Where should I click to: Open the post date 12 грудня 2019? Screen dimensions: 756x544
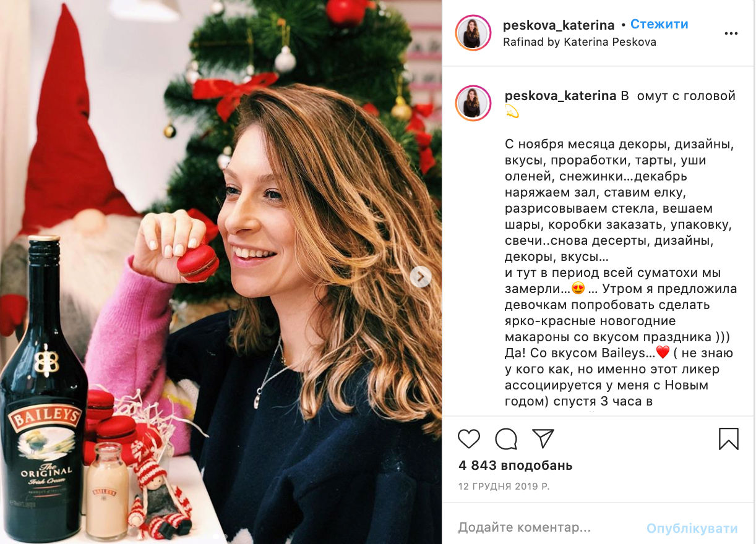(504, 487)
